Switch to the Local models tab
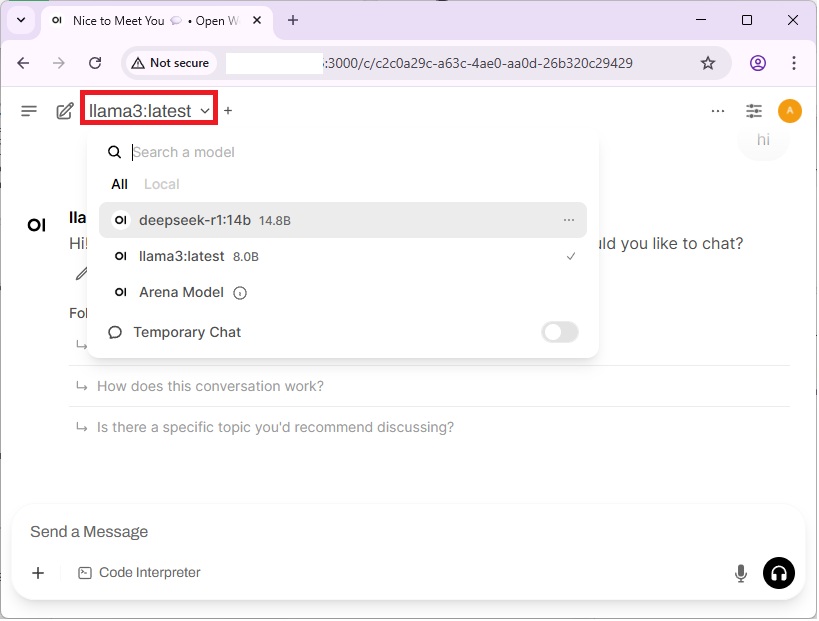The width and height of the screenshot is (819, 621). pos(161,184)
